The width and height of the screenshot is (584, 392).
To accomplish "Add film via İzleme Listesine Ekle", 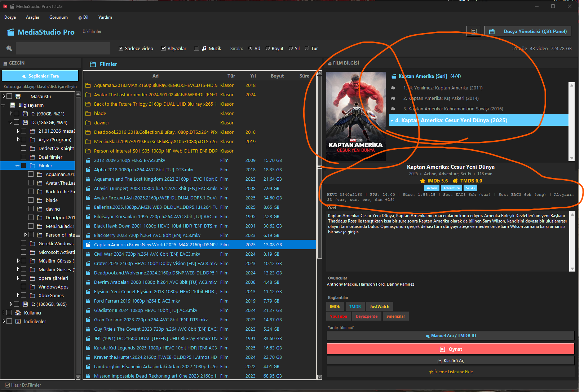I will click(x=451, y=372).
